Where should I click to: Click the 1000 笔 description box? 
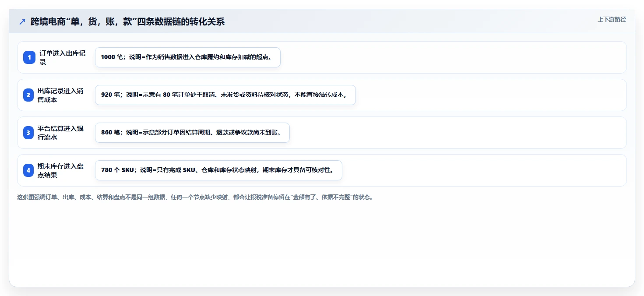[x=188, y=57]
